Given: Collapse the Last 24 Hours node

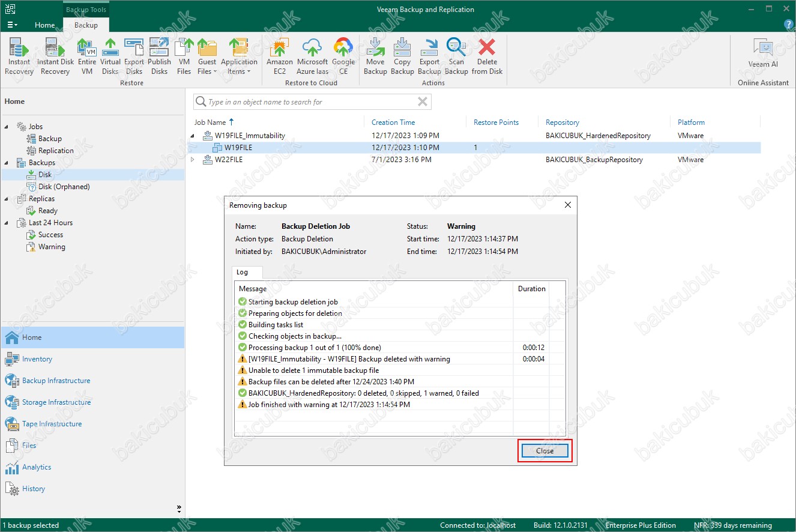Looking at the screenshot, I should pyautogui.click(x=7, y=223).
